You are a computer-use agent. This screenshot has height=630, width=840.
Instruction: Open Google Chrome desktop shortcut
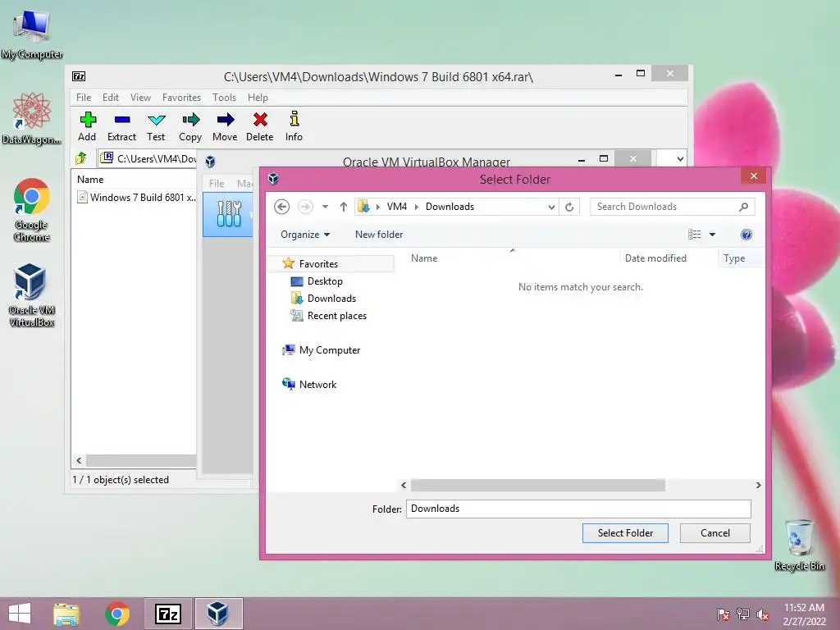coord(32,210)
